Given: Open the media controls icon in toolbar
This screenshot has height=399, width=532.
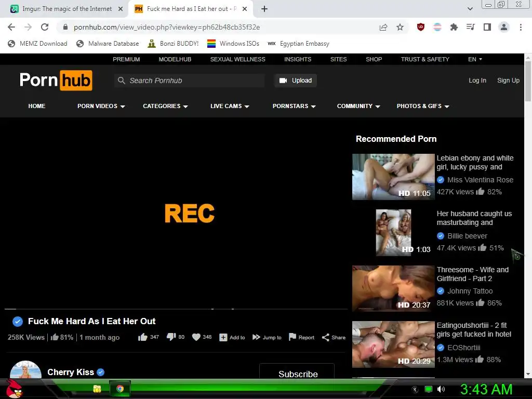Looking at the screenshot, I should pos(471,27).
